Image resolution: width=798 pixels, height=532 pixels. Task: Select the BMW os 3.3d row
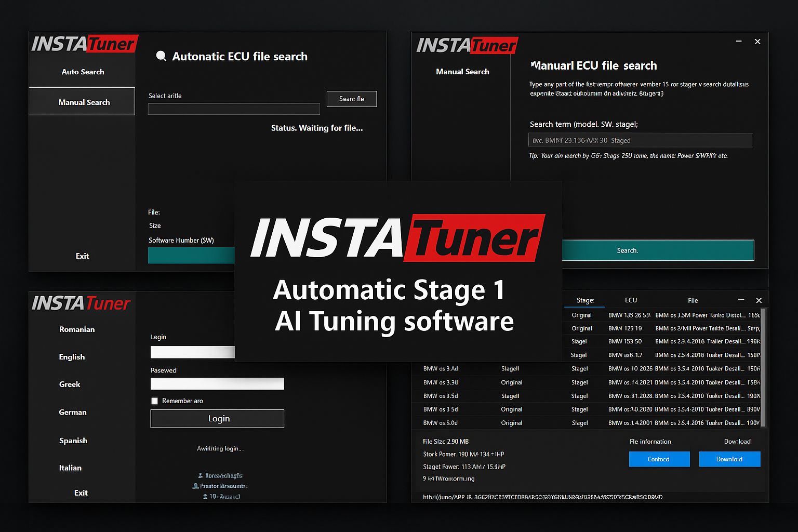tap(587, 382)
